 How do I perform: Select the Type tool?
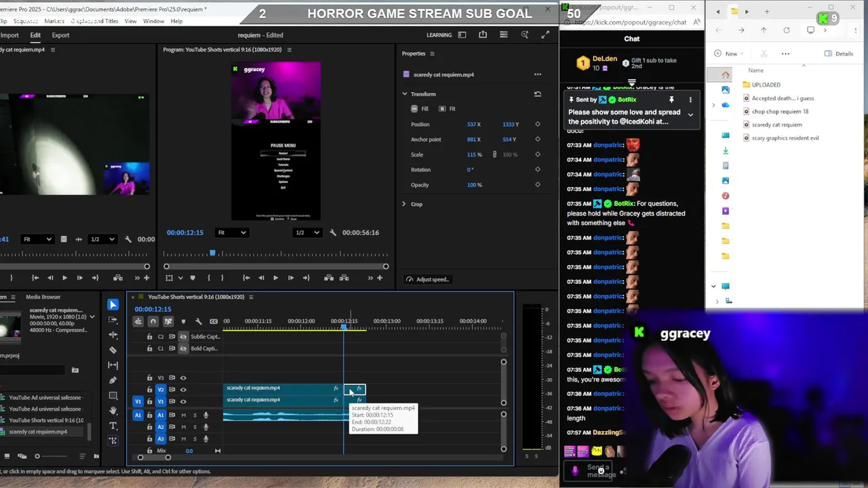coord(113,426)
